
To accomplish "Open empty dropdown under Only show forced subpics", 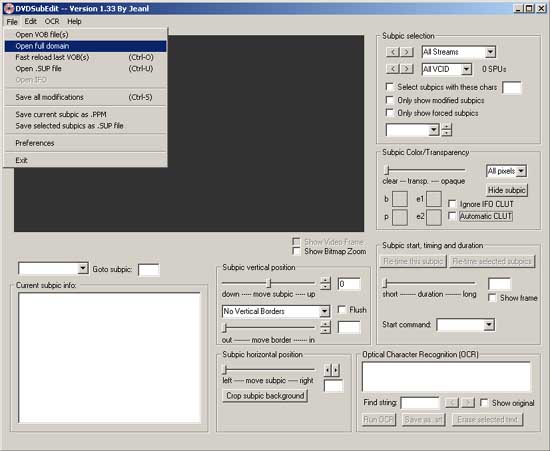I will (434, 130).
